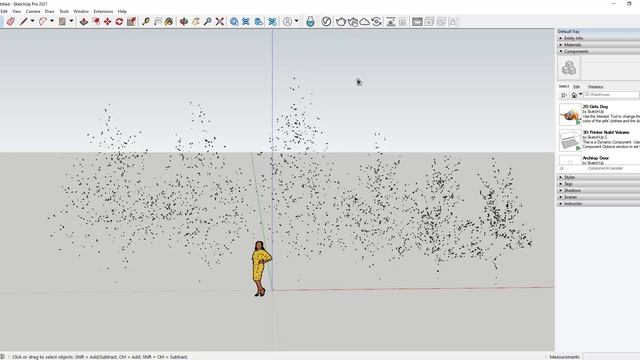The image size is (640, 360).
Task: Click the 3D Warehouse search field
Action: click(x=611, y=95)
